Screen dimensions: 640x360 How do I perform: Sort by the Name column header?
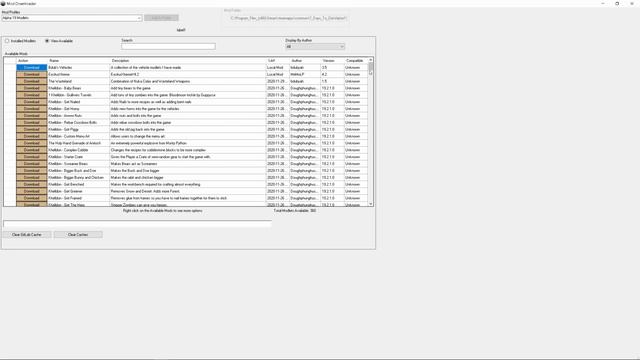click(78, 60)
